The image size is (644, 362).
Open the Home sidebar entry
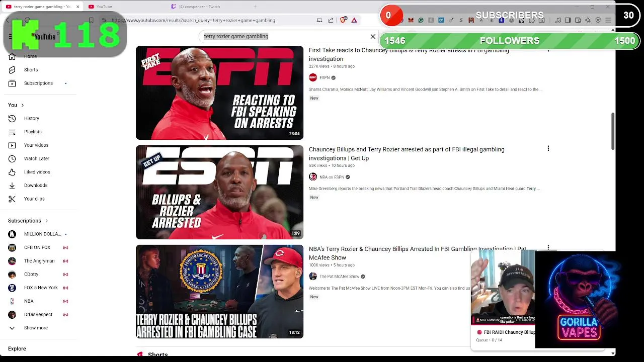[x=30, y=56]
